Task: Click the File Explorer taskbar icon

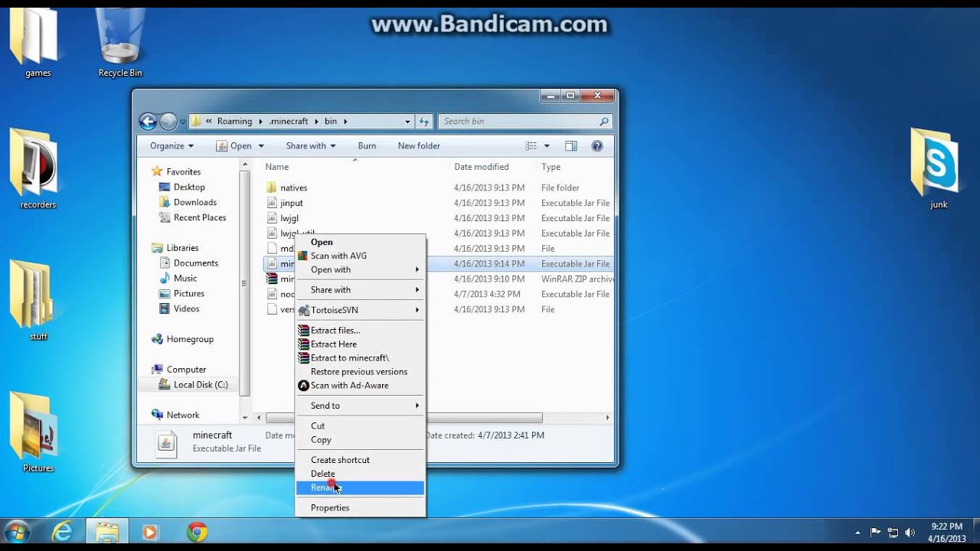Action: [107, 532]
